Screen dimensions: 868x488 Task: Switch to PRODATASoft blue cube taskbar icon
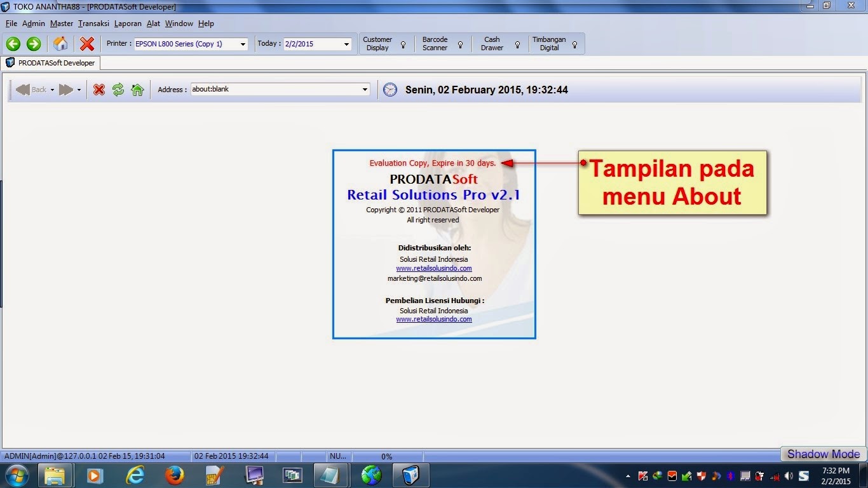coord(411,475)
